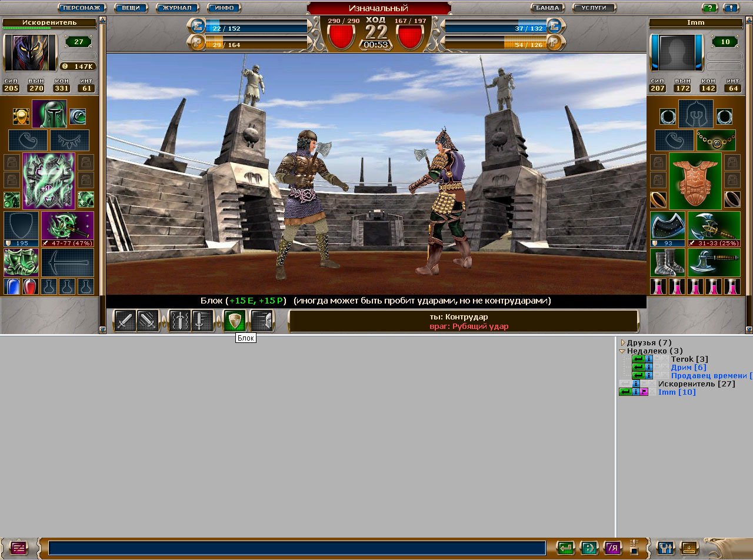Click Искоренитель's green gauntlets slot

[21, 262]
